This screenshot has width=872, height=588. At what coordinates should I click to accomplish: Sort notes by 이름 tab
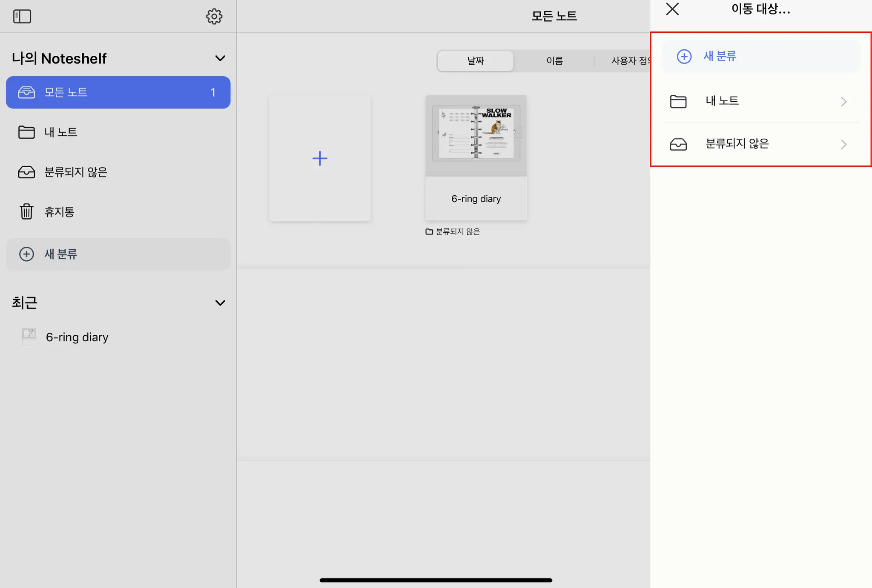(554, 61)
